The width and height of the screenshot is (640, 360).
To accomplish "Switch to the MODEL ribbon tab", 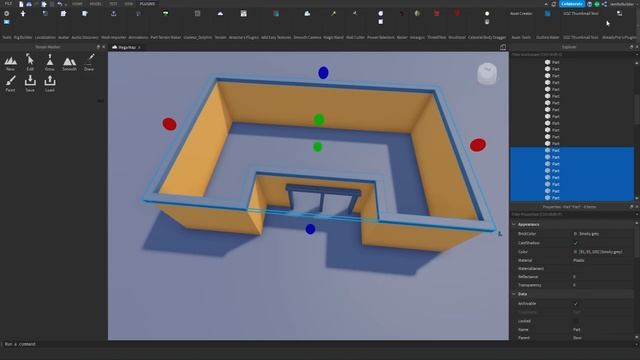I will [x=96, y=4].
